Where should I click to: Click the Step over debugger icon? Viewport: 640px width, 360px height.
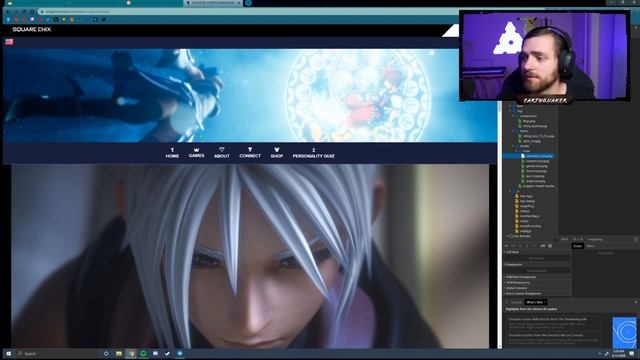click(513, 246)
